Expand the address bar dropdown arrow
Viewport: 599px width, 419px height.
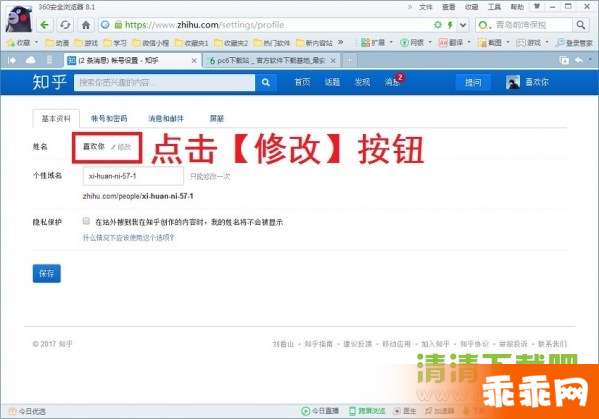click(x=463, y=25)
